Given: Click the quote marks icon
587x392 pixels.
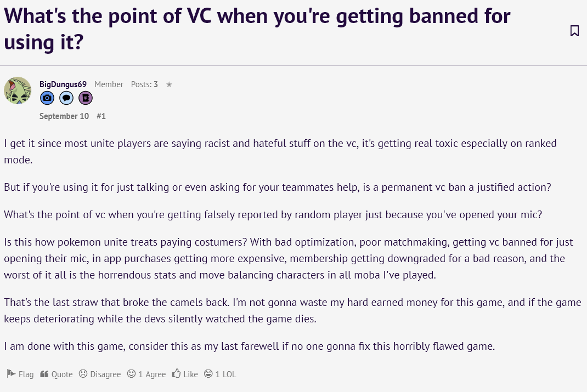Looking at the screenshot, I should click(x=44, y=374).
